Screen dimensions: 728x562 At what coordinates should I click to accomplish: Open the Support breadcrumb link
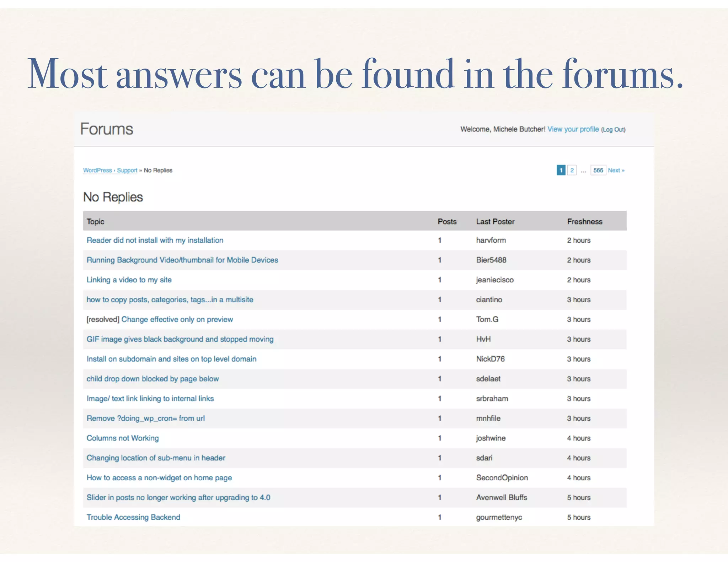[x=127, y=170]
